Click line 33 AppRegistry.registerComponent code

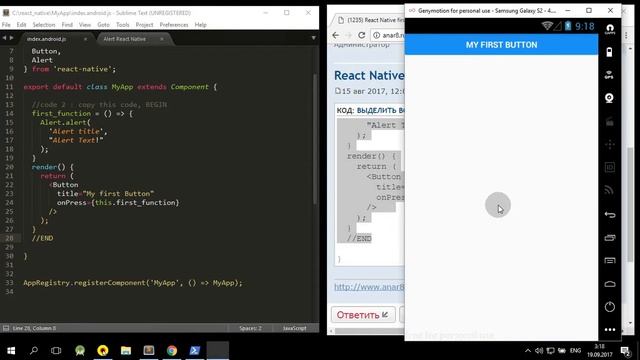(x=133, y=282)
